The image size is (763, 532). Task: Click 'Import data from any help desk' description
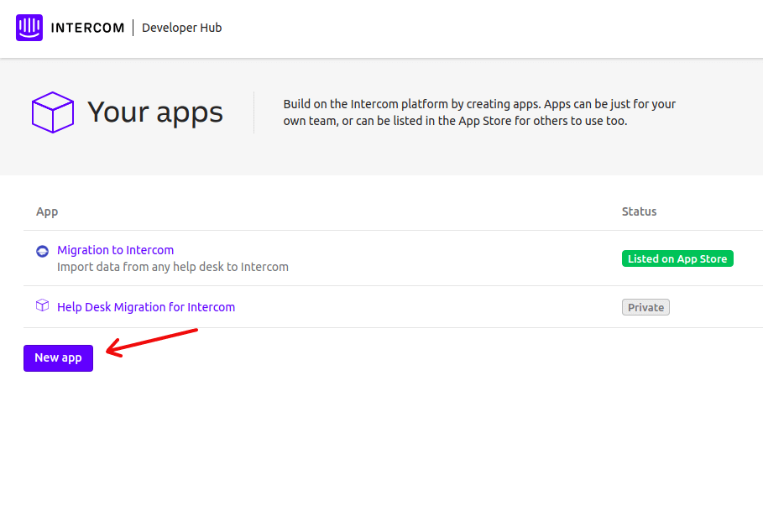[173, 267]
